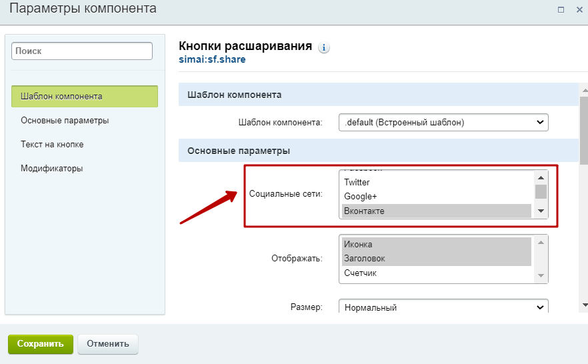Click the Отменить button

pos(107,344)
